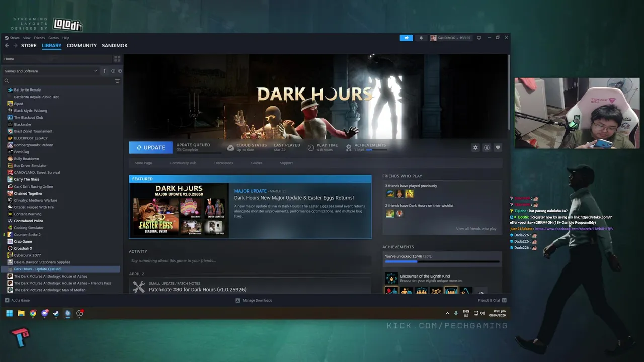This screenshot has width=644, height=362.
Task: Select Black Myth: Wukong in the library
Action: coord(30,111)
